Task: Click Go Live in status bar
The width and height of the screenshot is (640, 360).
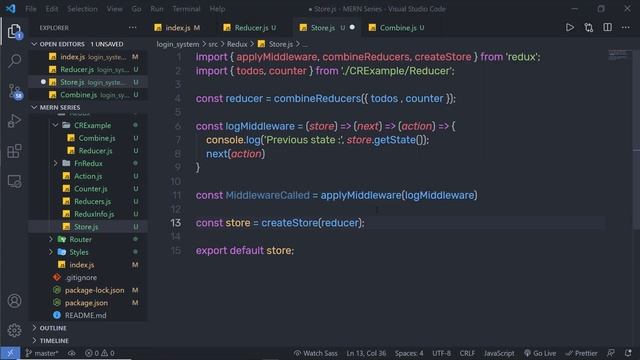Action: (x=540, y=353)
